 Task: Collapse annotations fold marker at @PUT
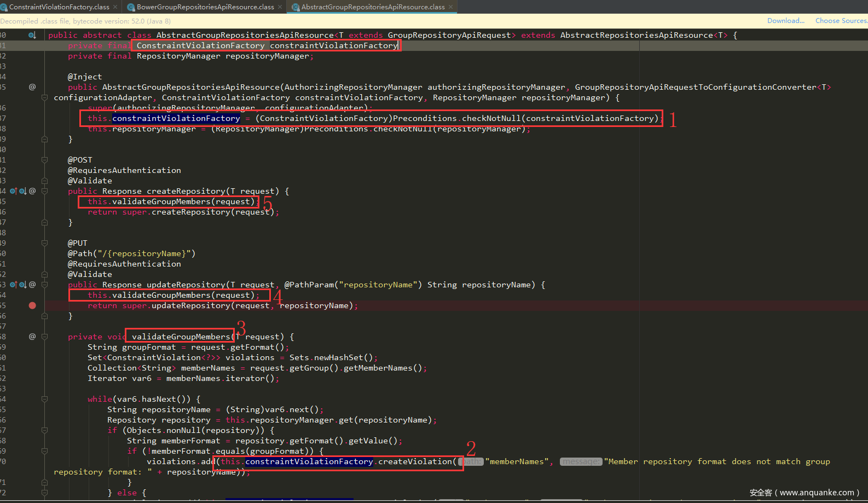click(x=45, y=243)
